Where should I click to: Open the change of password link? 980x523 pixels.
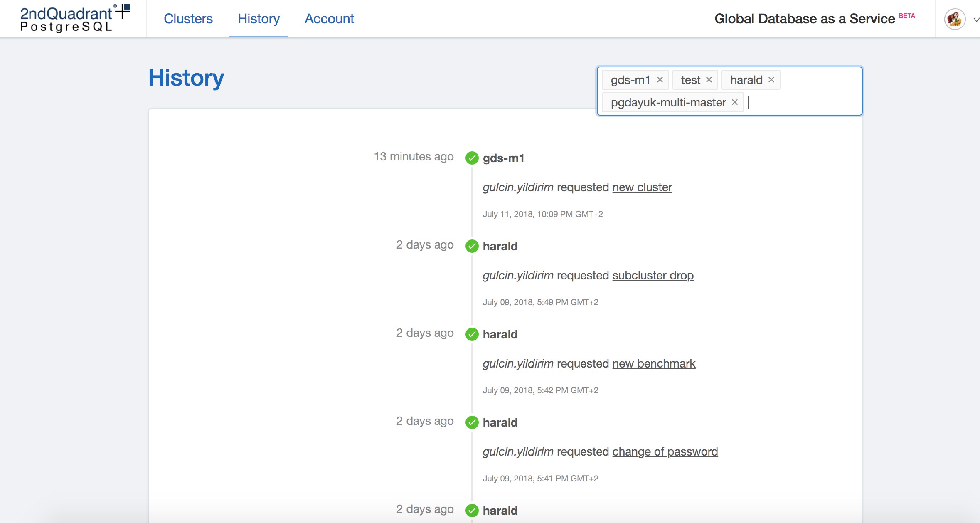pyautogui.click(x=665, y=452)
